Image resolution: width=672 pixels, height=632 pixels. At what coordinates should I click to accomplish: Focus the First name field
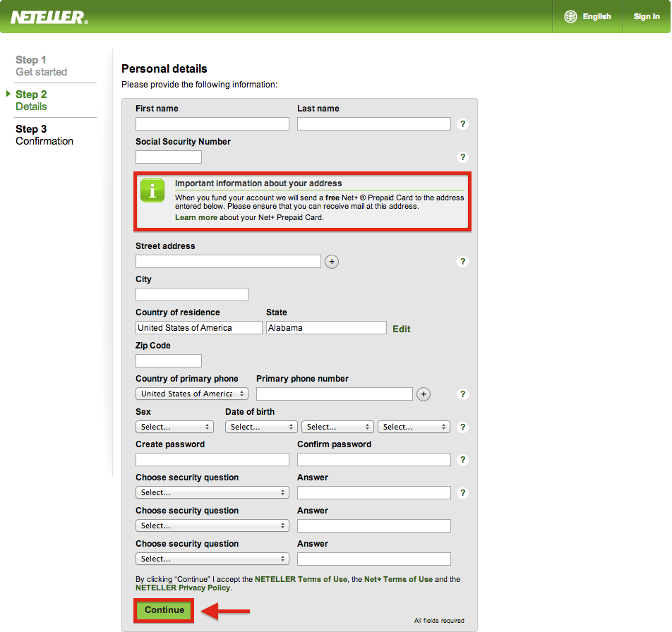[x=212, y=123]
